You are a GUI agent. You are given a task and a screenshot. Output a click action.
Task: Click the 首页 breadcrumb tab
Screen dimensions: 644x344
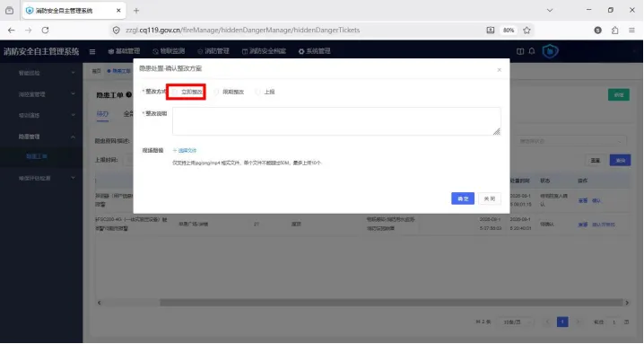point(96,71)
